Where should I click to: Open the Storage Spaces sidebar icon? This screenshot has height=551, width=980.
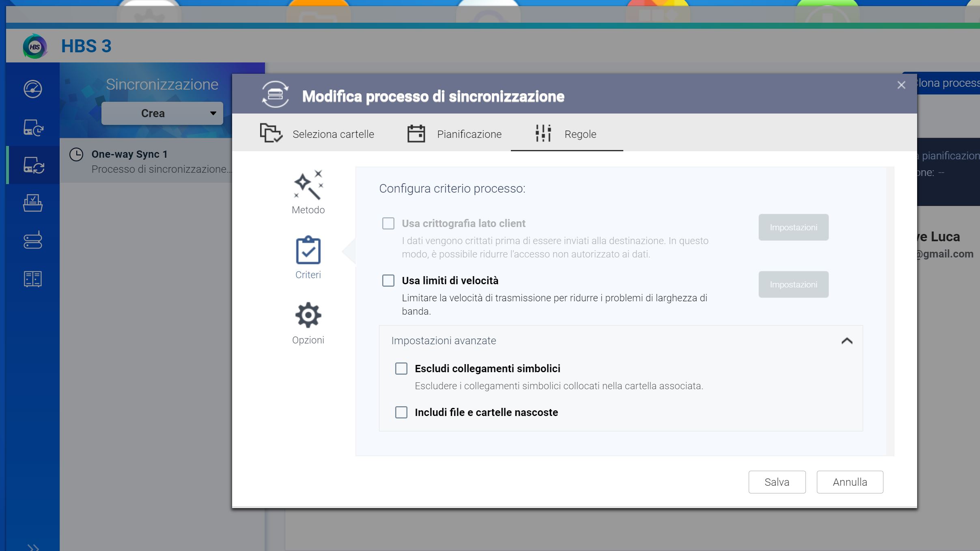point(32,240)
